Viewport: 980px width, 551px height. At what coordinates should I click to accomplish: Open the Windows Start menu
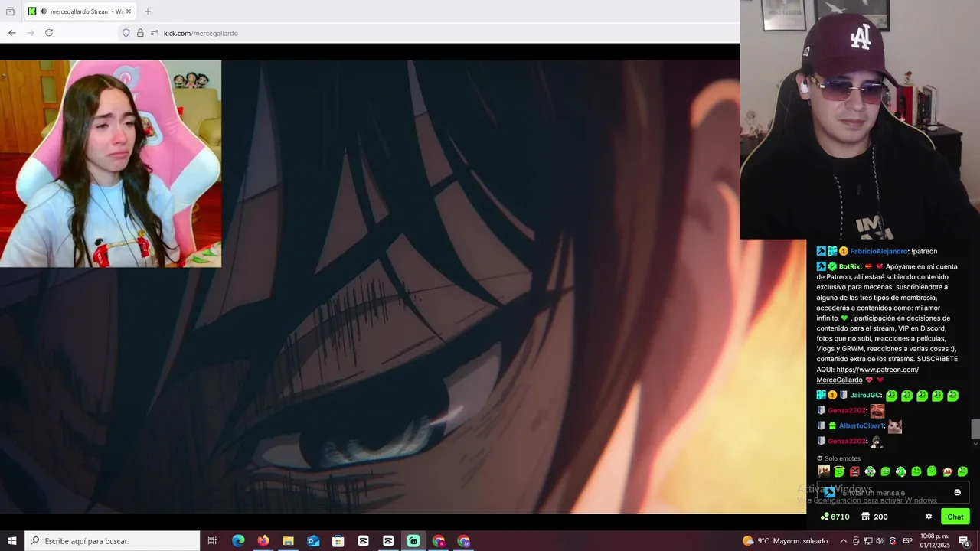pyautogui.click(x=12, y=541)
